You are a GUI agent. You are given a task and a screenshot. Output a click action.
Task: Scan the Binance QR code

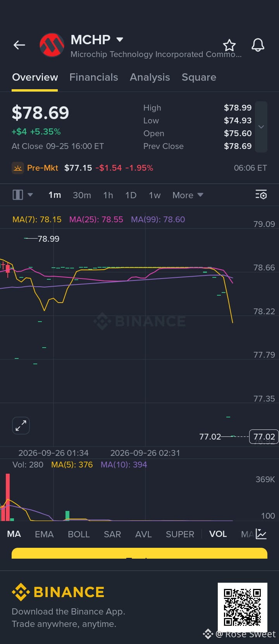point(243,607)
